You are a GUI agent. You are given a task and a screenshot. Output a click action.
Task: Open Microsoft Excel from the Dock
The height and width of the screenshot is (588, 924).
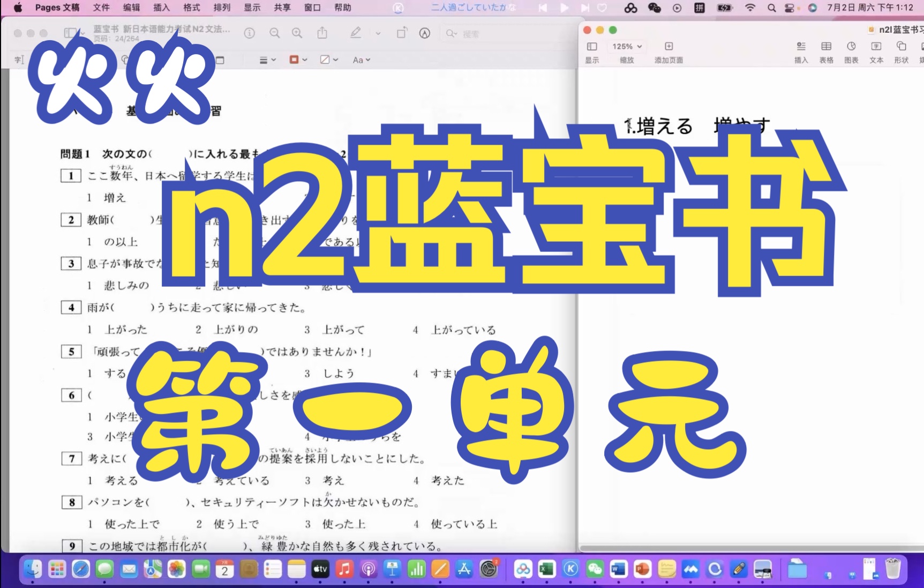pyautogui.click(x=547, y=569)
